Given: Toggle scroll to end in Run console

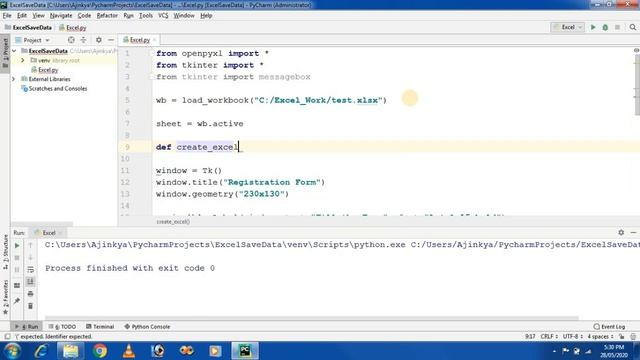Looking at the screenshot, I should (30, 282).
